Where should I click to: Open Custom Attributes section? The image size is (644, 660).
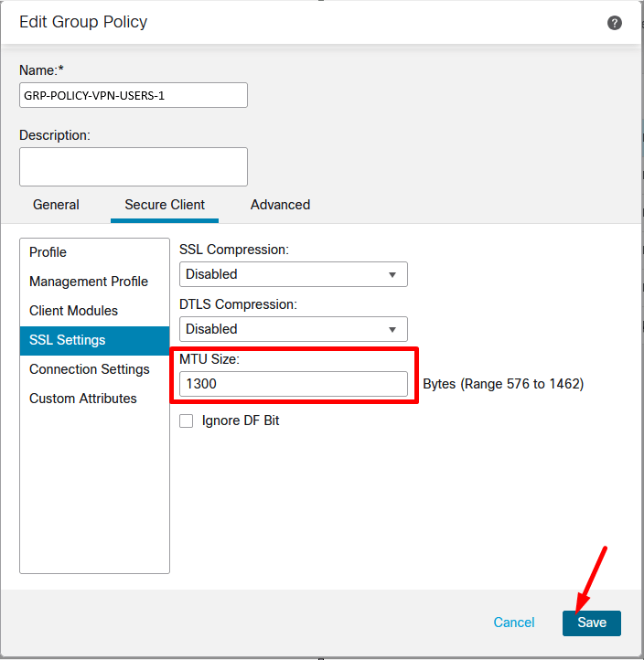pyautogui.click(x=83, y=399)
